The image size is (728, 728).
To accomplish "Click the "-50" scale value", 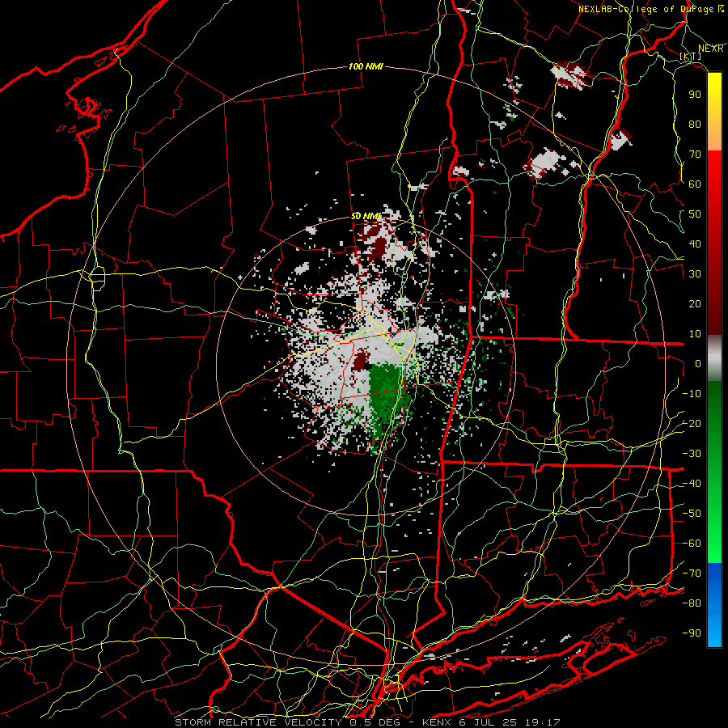I will point(692,514).
